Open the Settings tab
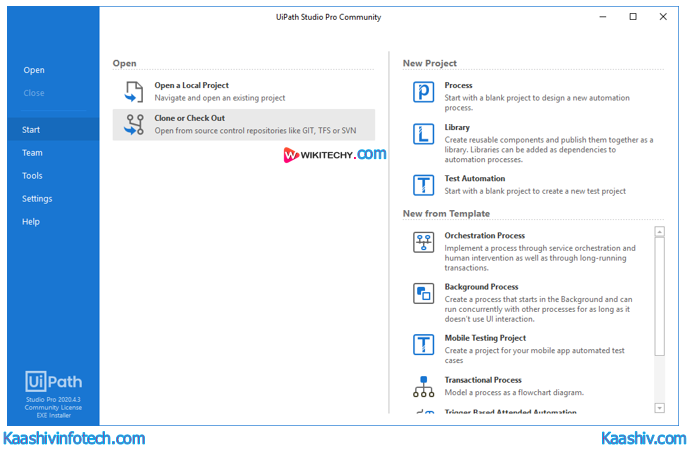This screenshot has height=452, width=695. click(37, 199)
